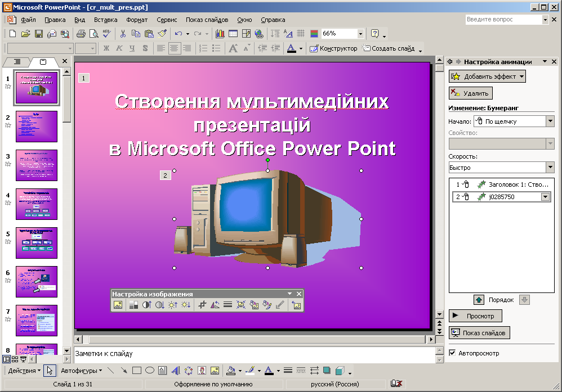The image size is (562, 392).
Task: Insert a hyperlink
Action: pos(259,34)
